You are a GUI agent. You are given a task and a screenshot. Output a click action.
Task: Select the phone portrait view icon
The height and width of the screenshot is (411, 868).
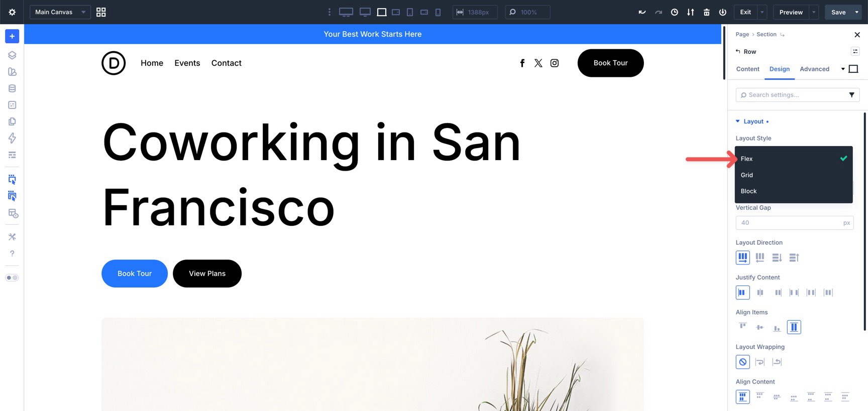point(438,12)
